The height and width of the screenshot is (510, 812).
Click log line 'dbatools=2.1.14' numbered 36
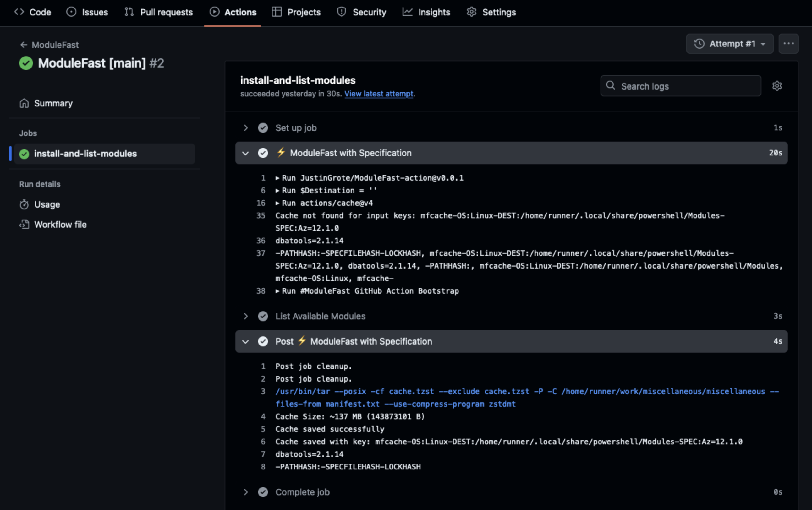[x=309, y=241]
